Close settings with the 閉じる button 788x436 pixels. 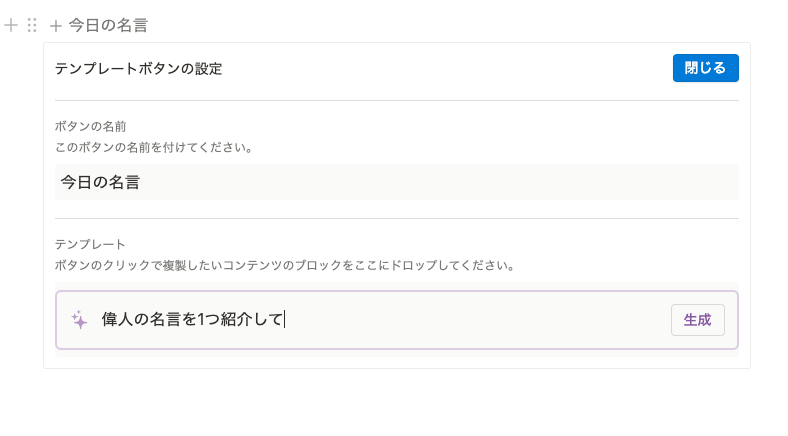[706, 68]
